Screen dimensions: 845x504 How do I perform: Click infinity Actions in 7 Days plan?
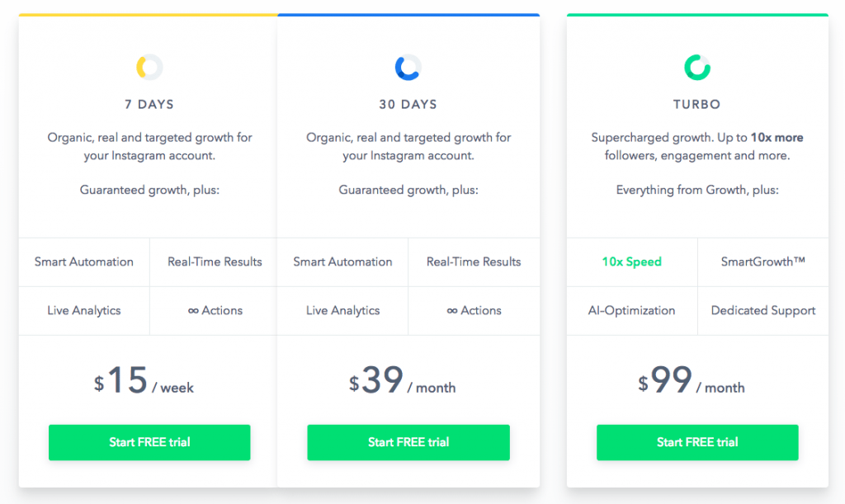pyautogui.click(x=215, y=311)
